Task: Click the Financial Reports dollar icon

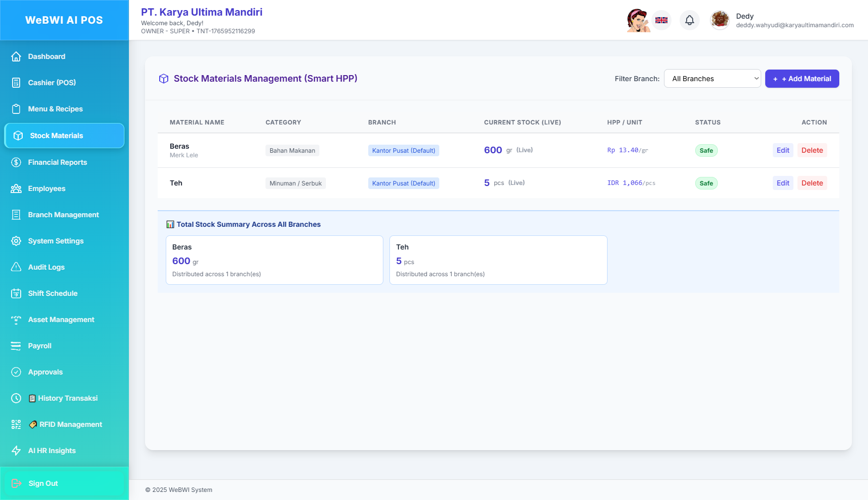Action: coord(16,162)
